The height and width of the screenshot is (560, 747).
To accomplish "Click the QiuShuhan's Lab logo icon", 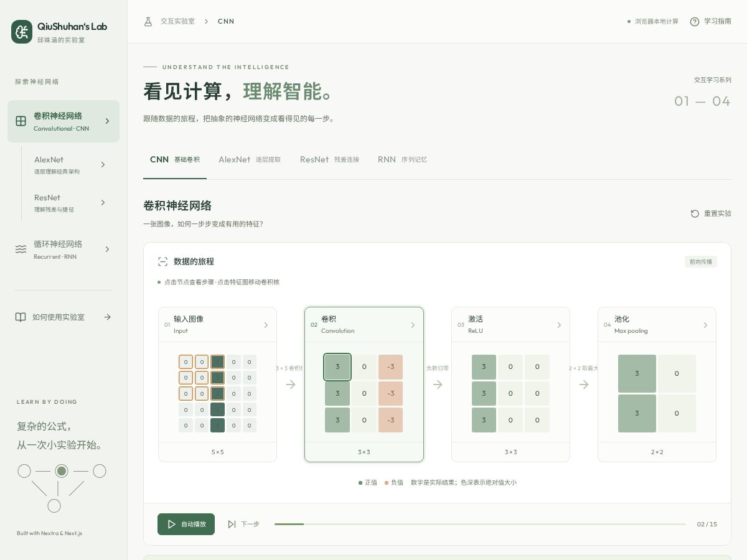I will click(22, 32).
